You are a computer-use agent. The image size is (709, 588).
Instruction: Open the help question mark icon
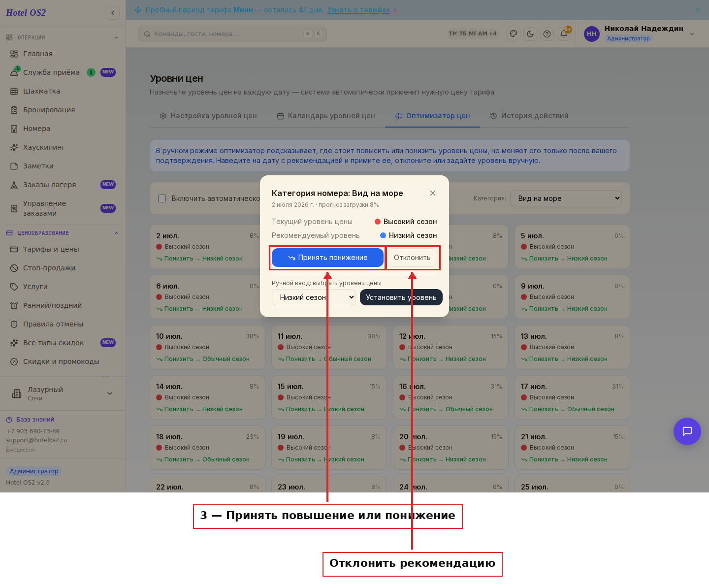pos(547,34)
